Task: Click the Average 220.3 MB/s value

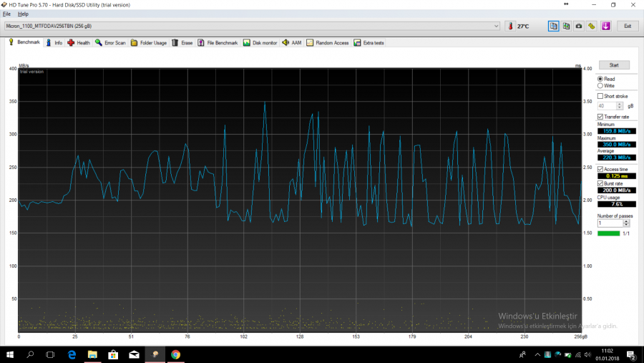Action: click(x=617, y=158)
